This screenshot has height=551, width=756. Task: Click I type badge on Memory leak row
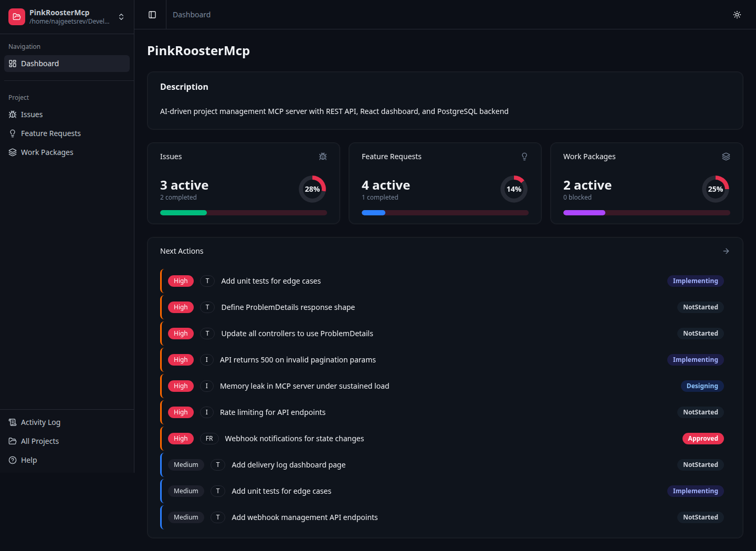pyautogui.click(x=207, y=386)
